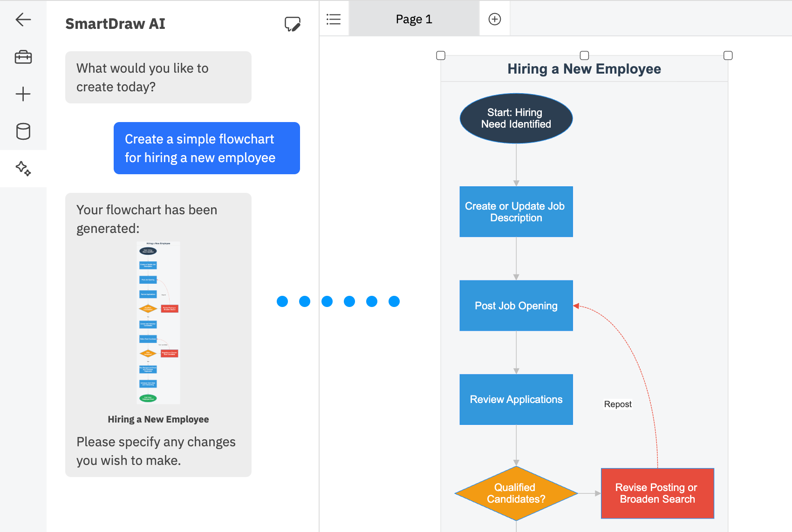Click the top-left selection handle of the diagram

(x=441, y=55)
